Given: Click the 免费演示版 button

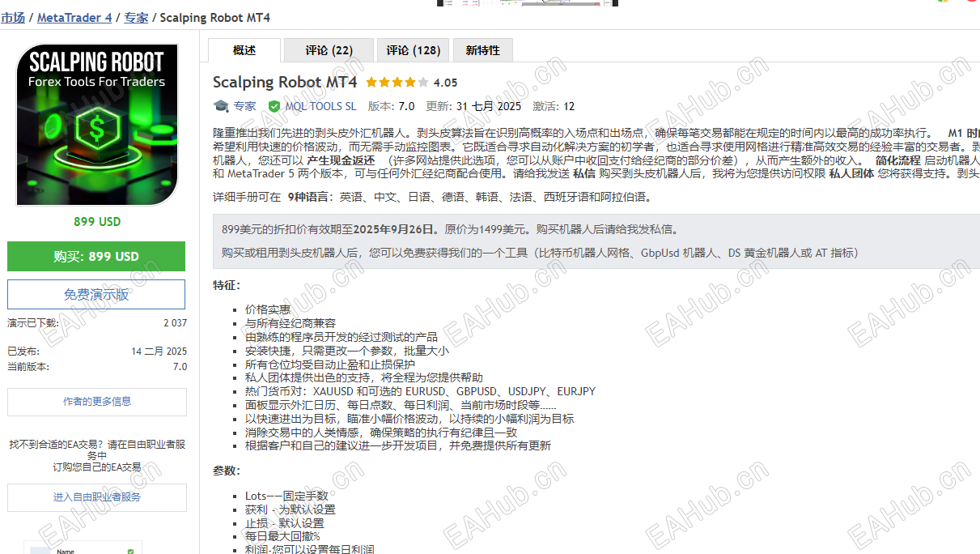Looking at the screenshot, I should tap(96, 295).
